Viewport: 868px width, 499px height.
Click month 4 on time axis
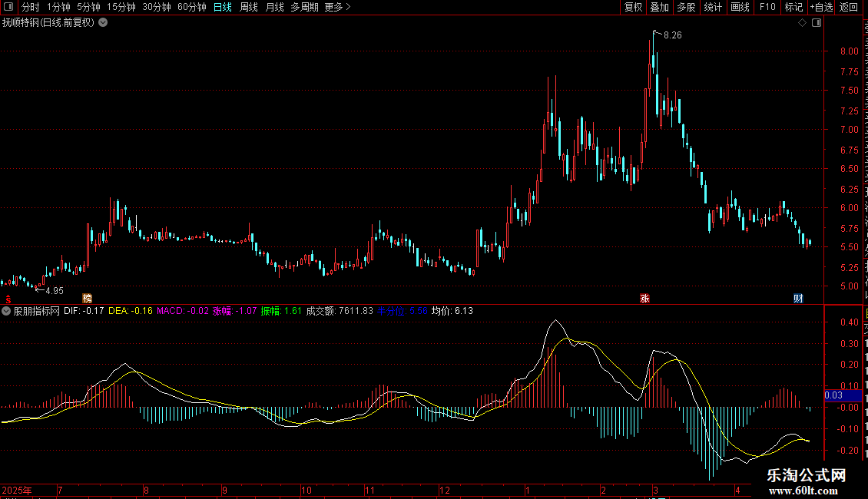click(737, 490)
